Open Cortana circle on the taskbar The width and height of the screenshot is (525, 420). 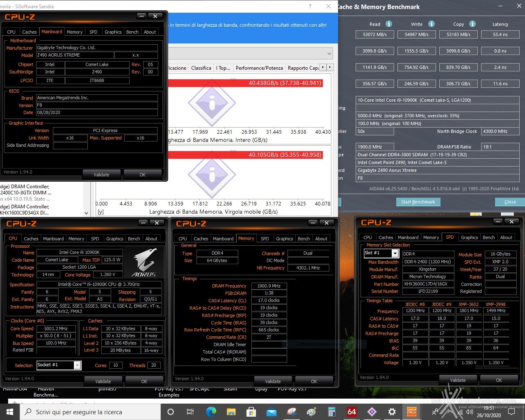click(x=171, y=412)
